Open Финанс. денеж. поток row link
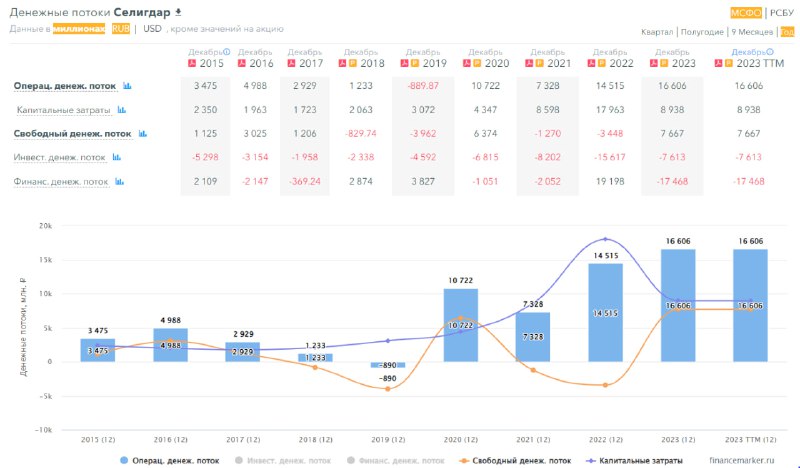The width and height of the screenshot is (800, 468). (x=61, y=181)
